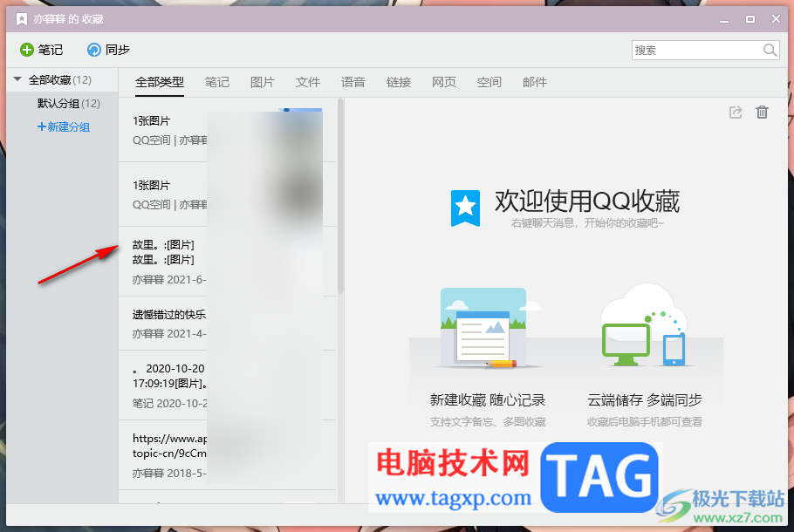794x532 pixels.
Task: Select 默认分组 (12) in sidebar
Action: 68,103
